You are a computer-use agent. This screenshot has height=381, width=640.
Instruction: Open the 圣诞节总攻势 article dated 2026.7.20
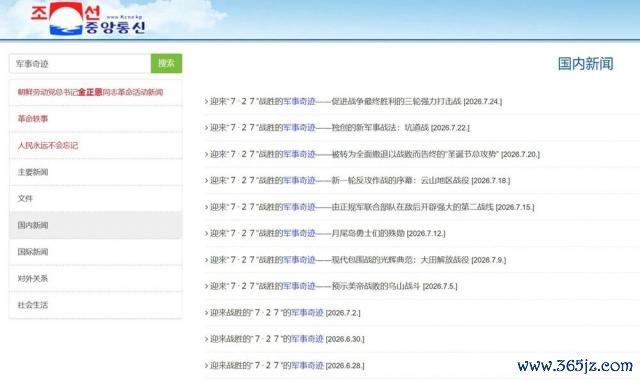(374, 154)
